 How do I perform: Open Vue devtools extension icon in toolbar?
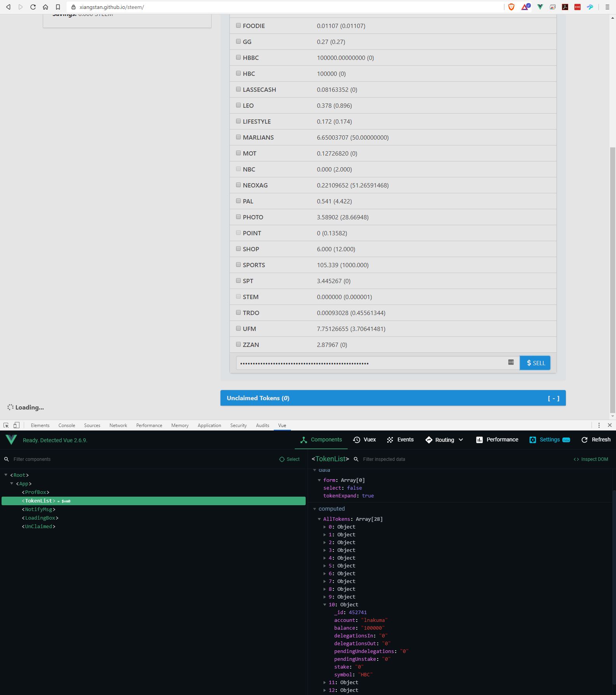point(540,7)
